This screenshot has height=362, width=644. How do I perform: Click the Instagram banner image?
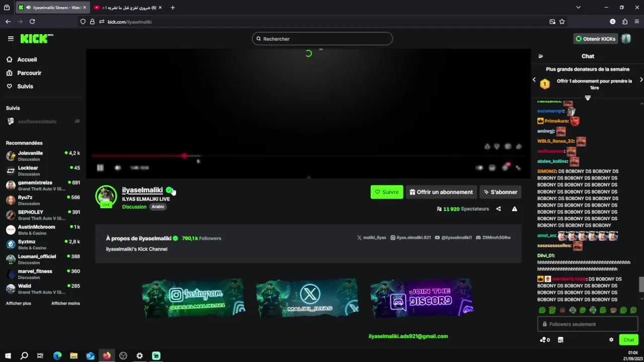tap(193, 298)
